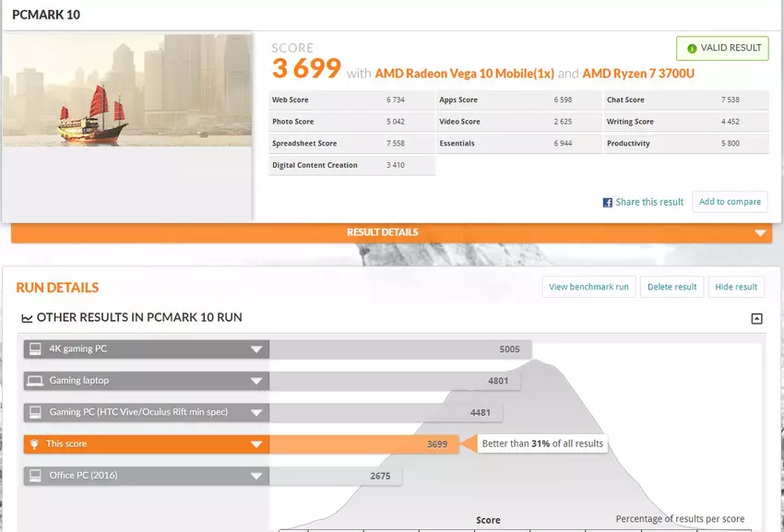The width and height of the screenshot is (784, 532).
Task: Click the Add to compare button
Action: [730, 202]
